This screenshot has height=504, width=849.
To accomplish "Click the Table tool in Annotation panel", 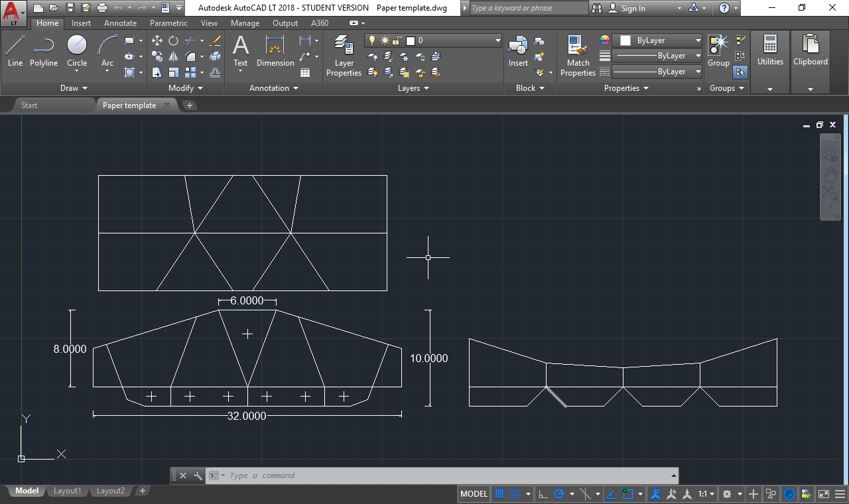I will point(305,72).
